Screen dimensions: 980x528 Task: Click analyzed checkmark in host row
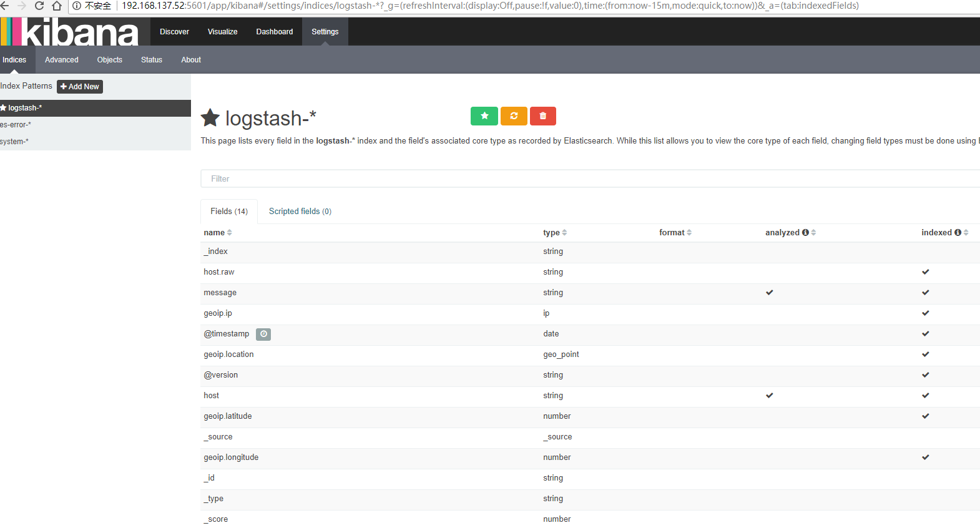pyautogui.click(x=770, y=396)
